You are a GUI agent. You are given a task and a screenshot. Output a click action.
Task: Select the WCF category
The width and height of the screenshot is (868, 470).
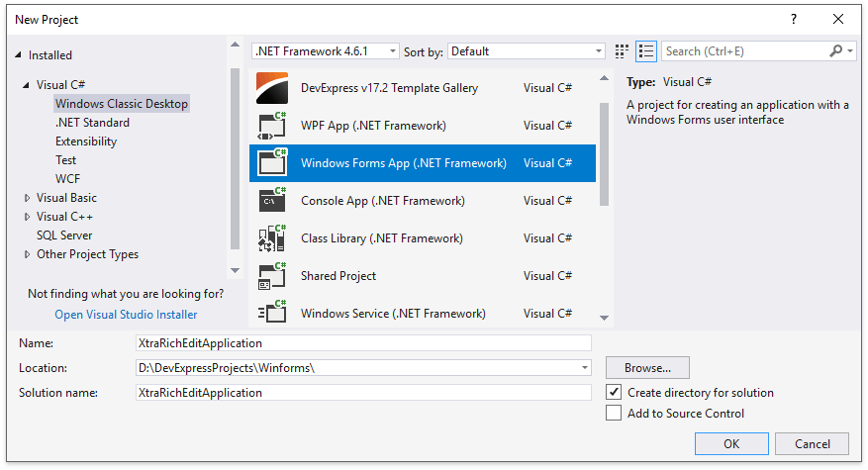[68, 179]
